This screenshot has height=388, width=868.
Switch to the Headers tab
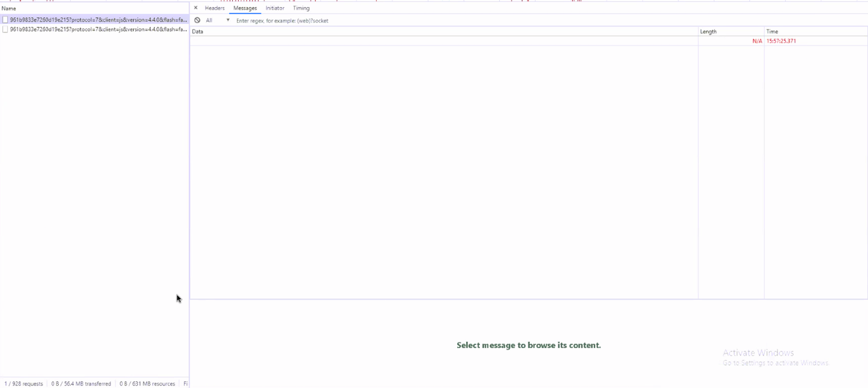(214, 8)
